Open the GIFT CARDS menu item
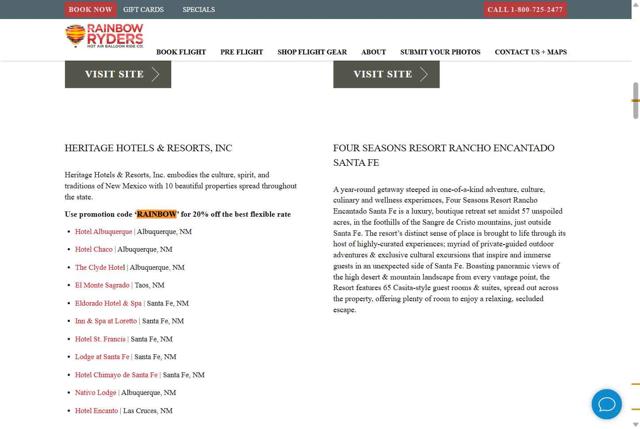This screenshot has width=640, height=429. point(143,9)
